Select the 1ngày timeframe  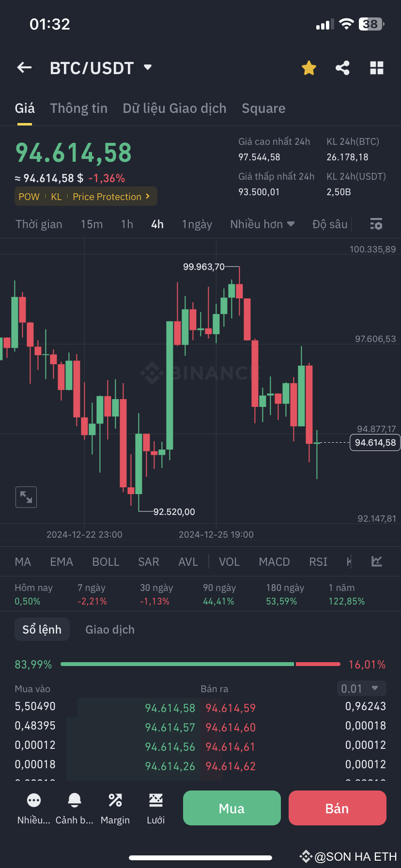(x=197, y=224)
